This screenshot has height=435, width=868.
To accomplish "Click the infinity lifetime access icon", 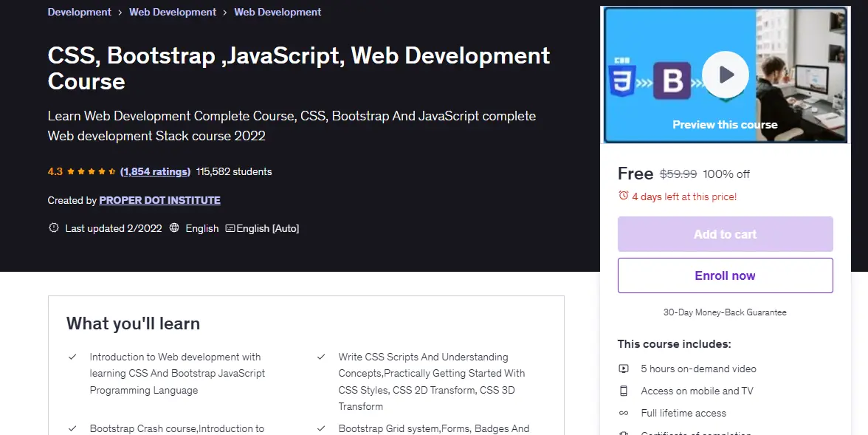I will [623, 413].
